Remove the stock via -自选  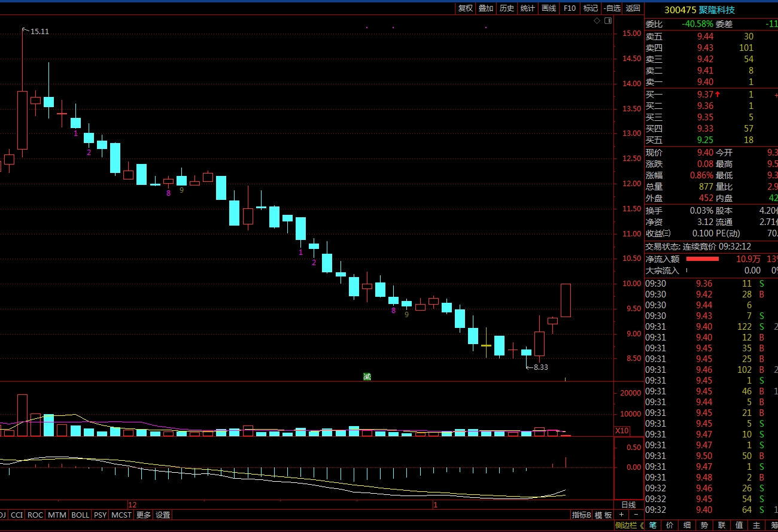click(612, 8)
